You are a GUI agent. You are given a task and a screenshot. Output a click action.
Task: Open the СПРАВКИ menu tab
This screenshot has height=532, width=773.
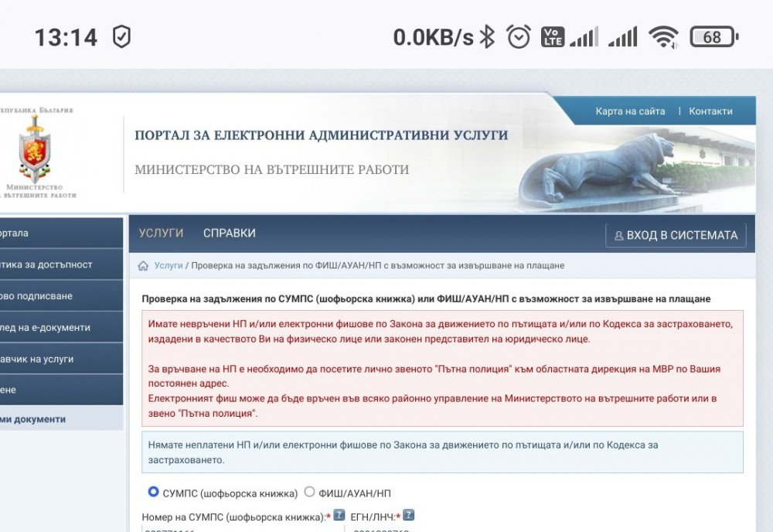coord(229,234)
